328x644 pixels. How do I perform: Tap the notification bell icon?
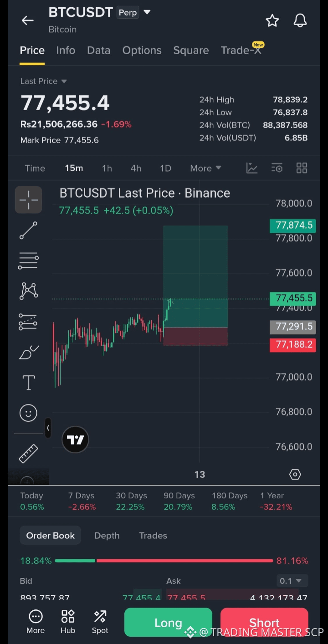tap(300, 20)
